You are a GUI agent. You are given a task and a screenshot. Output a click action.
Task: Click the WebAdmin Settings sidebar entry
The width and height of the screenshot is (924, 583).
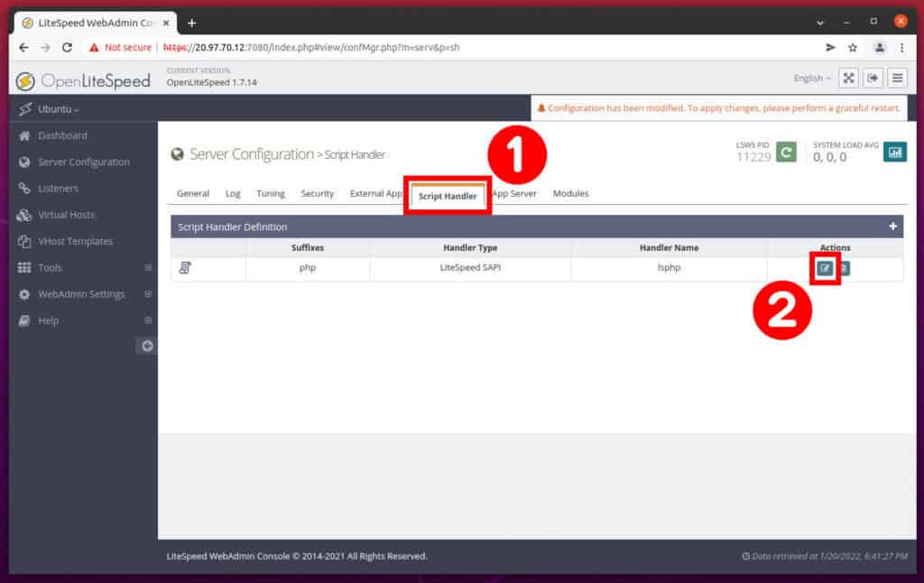(x=81, y=294)
